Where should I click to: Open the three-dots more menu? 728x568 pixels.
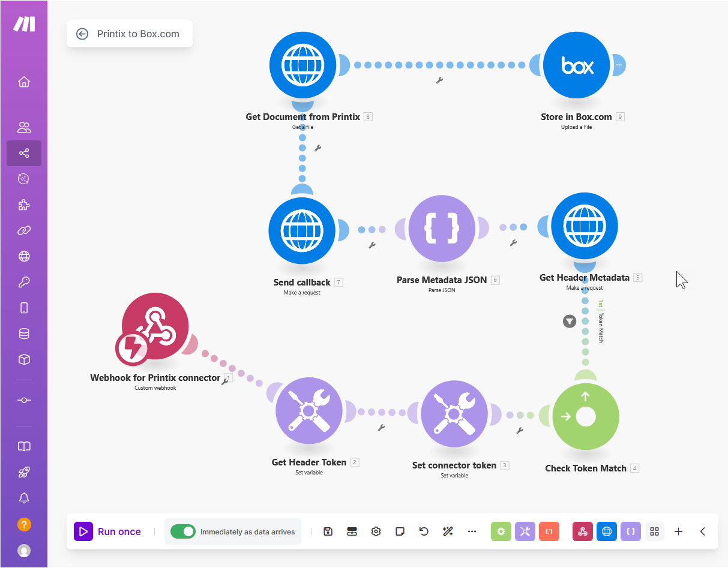[x=472, y=531]
